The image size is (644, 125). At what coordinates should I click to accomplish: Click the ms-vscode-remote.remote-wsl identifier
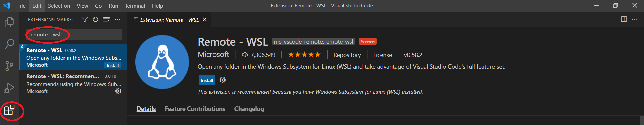313,42
